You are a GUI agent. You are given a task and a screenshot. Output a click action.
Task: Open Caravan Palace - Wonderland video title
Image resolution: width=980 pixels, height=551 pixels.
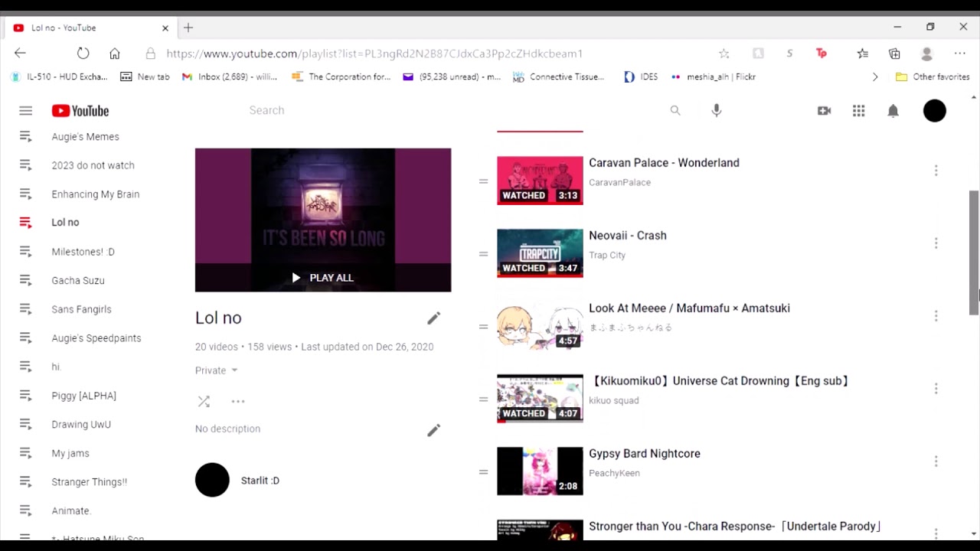click(664, 163)
